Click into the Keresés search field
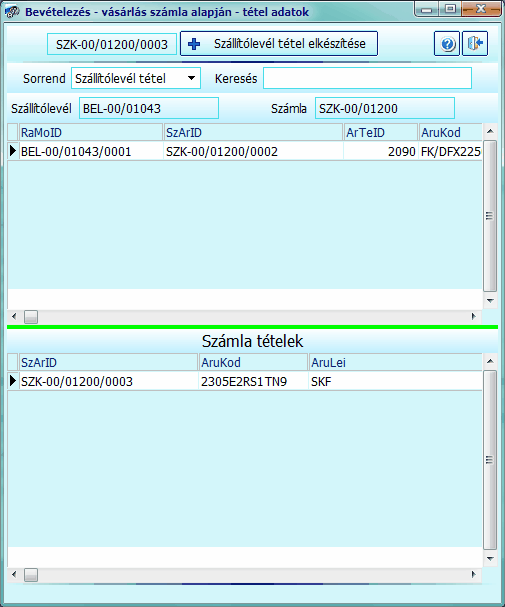Image resolution: width=505 pixels, height=607 pixels. pyautogui.click(x=367, y=78)
